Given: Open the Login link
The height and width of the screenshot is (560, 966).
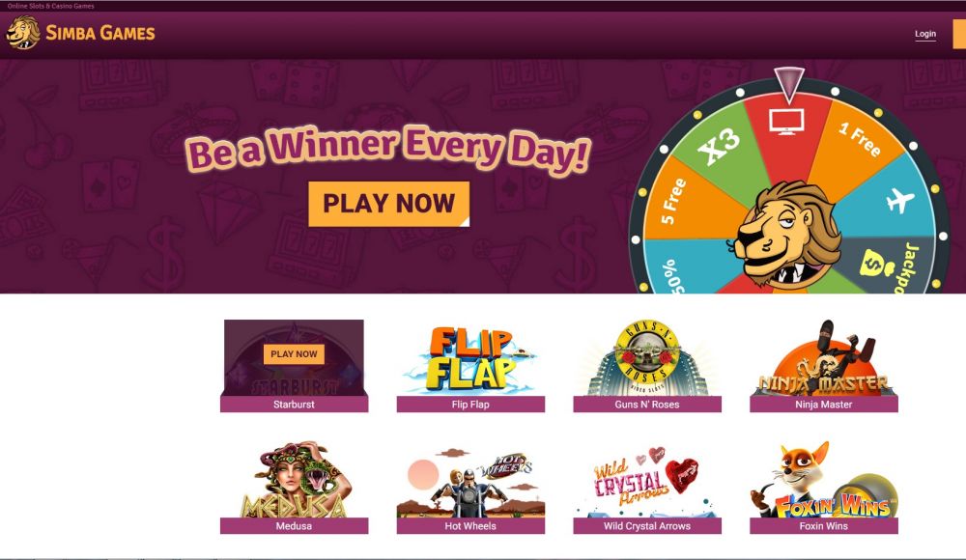Looking at the screenshot, I should [924, 34].
